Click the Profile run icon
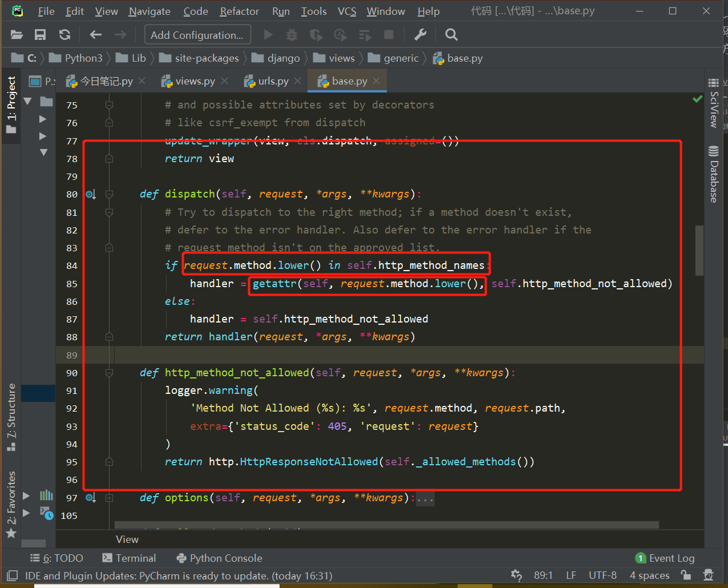This screenshot has width=728, height=588. pos(341,35)
